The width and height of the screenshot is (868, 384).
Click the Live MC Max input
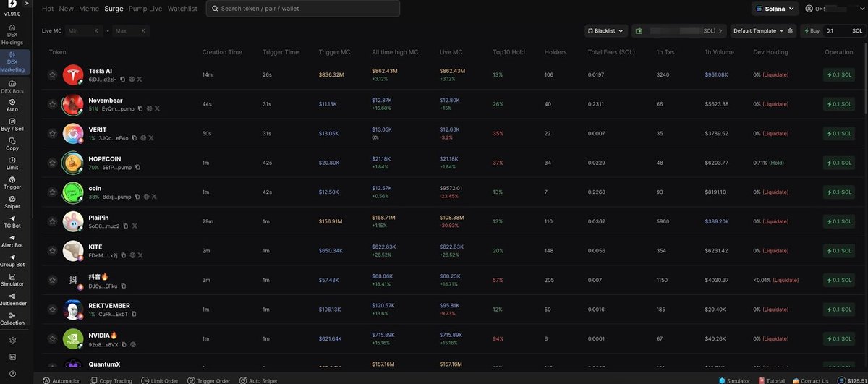[x=131, y=31]
